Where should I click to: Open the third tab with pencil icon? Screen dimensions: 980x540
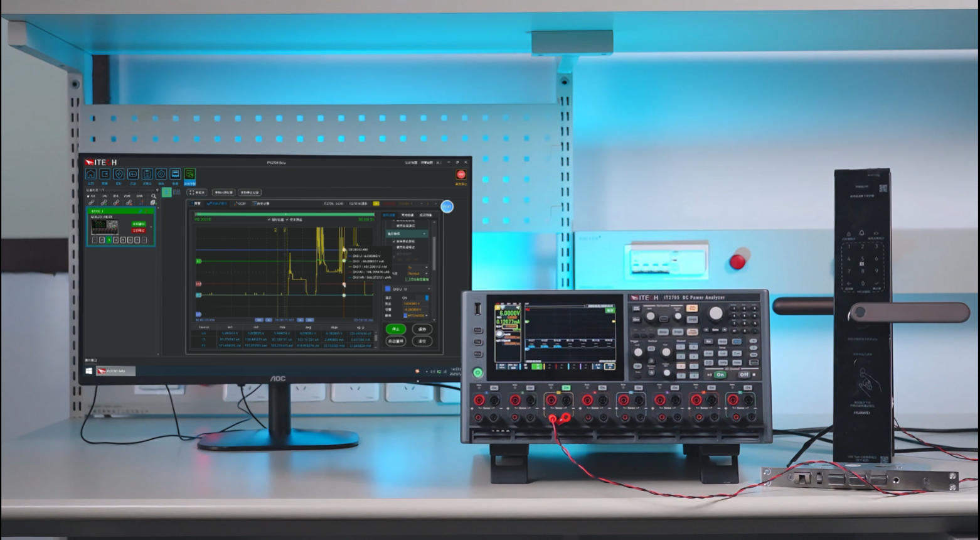coord(240,203)
